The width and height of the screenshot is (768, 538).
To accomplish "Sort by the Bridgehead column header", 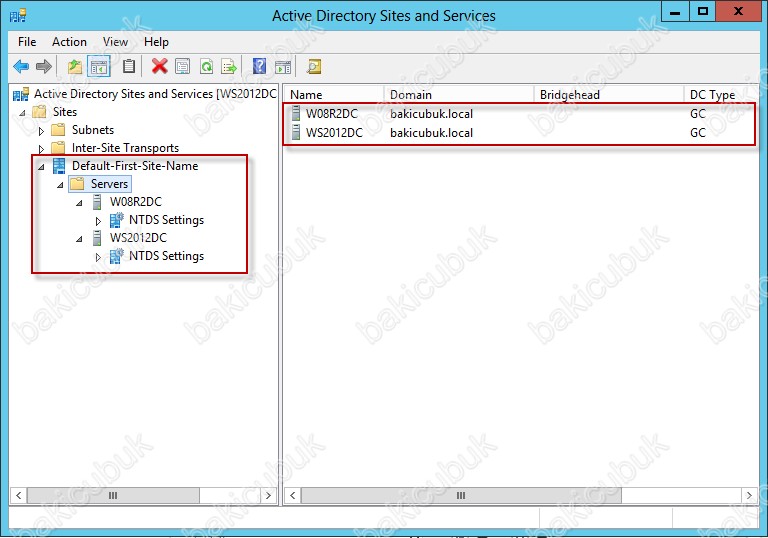I will pyautogui.click(x=608, y=94).
